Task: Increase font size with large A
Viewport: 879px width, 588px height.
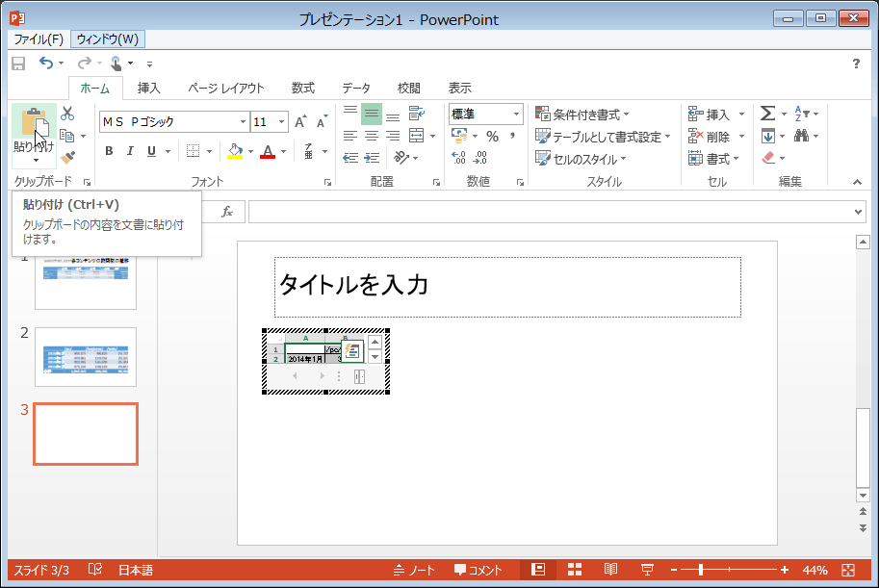Action: pos(300,121)
